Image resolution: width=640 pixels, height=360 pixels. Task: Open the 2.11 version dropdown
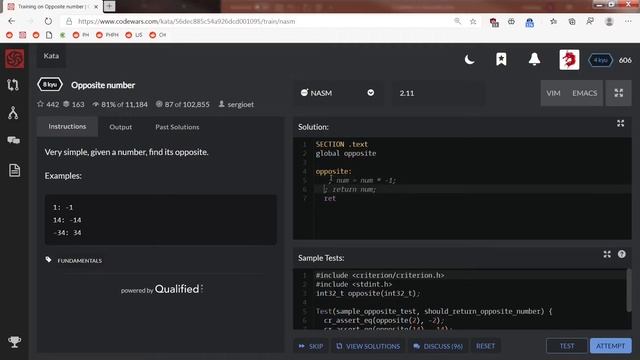tap(438, 93)
